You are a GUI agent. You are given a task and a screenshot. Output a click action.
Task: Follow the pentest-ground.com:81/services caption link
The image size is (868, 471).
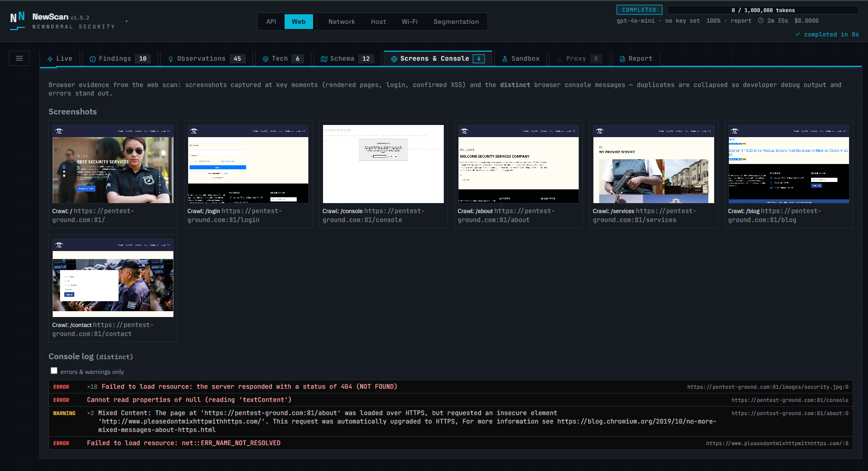pyautogui.click(x=645, y=215)
